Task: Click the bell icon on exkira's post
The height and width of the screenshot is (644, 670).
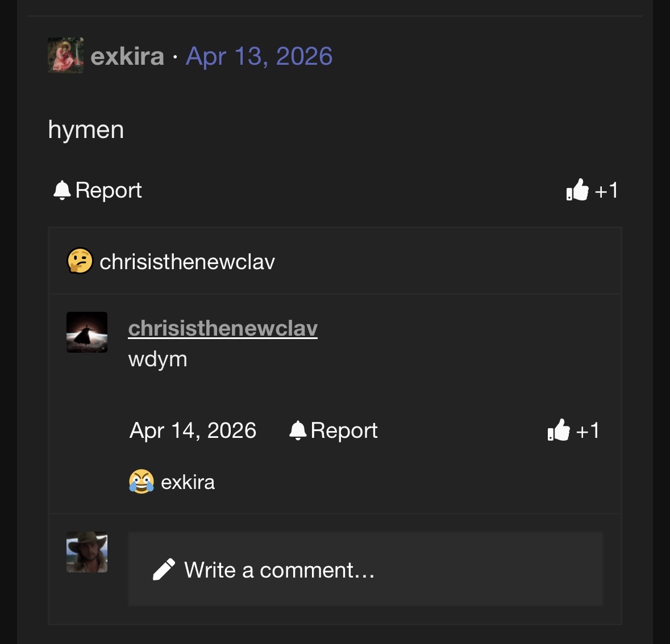Action: pyautogui.click(x=61, y=190)
